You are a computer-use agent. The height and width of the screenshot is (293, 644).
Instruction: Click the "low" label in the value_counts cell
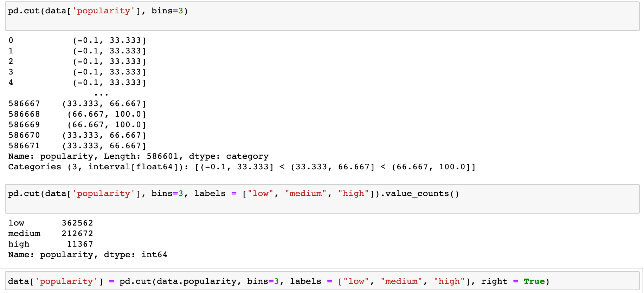(x=260, y=194)
